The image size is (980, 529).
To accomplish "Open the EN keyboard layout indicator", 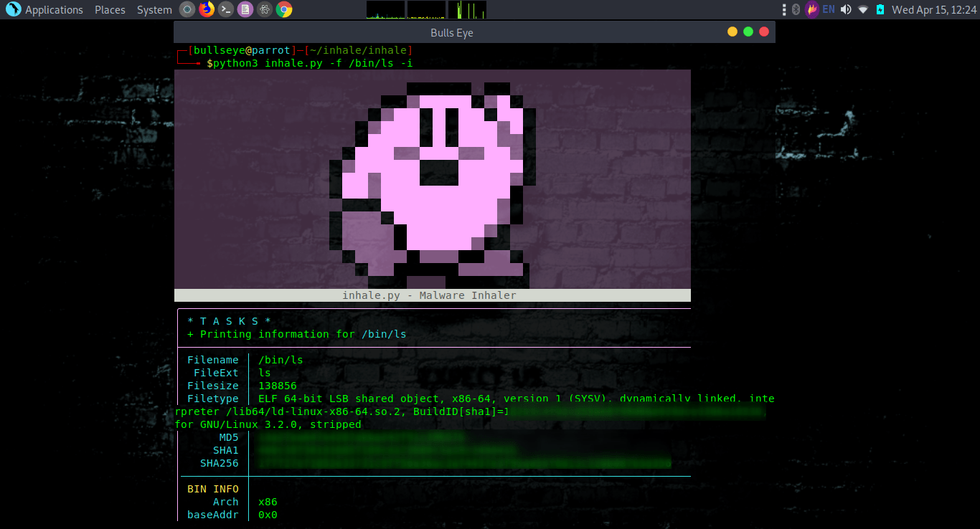I will point(829,9).
